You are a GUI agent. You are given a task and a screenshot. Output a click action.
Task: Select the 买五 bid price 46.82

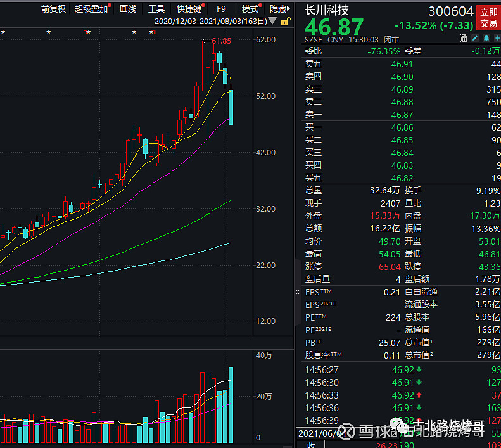pyautogui.click(x=402, y=178)
